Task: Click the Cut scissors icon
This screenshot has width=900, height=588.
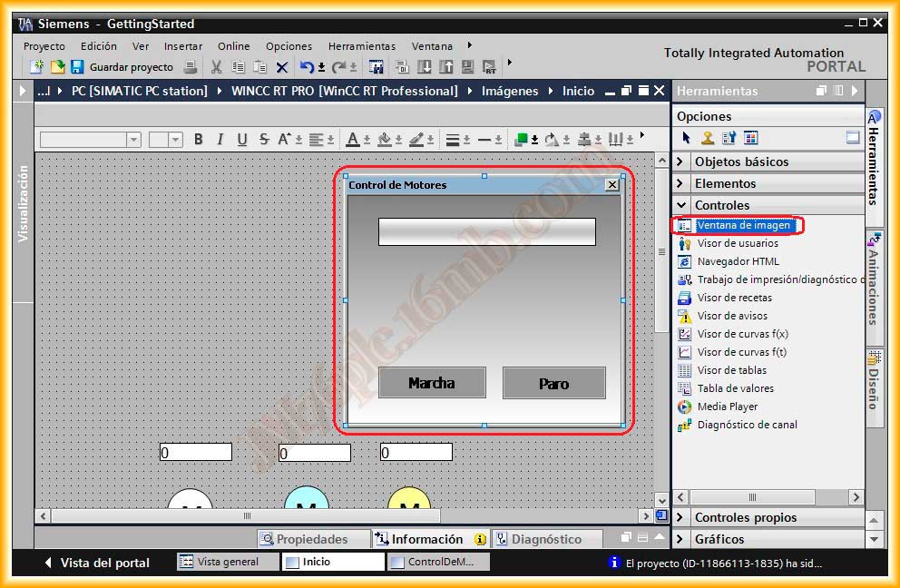Action: (216, 67)
